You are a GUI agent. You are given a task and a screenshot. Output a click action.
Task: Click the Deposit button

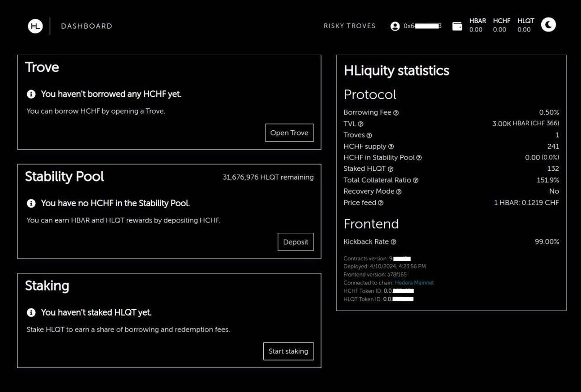pyautogui.click(x=296, y=242)
